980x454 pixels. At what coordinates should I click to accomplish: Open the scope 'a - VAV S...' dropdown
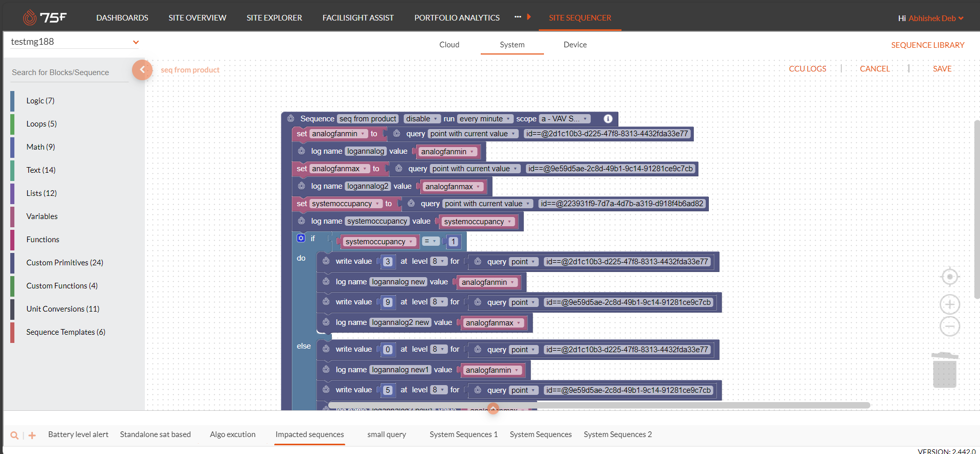coord(564,119)
